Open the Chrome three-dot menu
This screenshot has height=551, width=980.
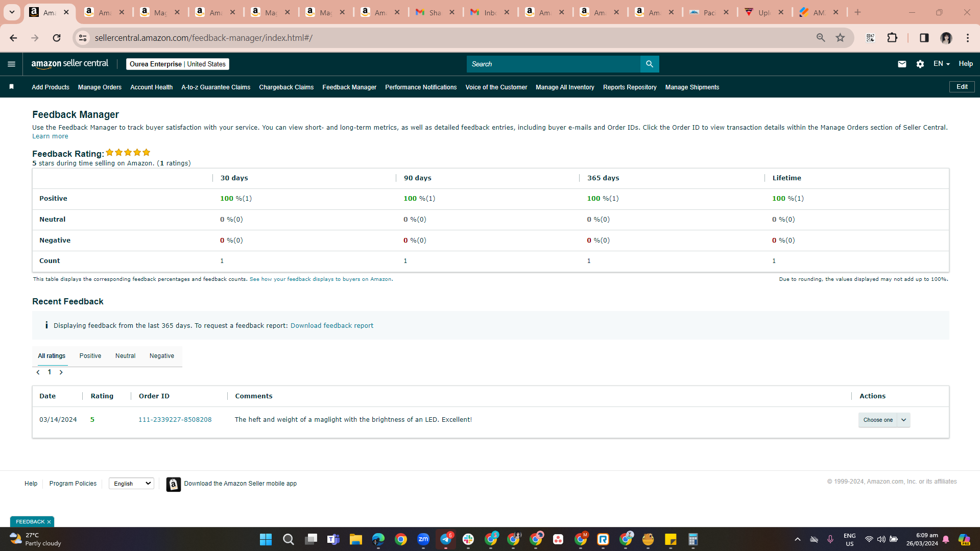point(968,38)
